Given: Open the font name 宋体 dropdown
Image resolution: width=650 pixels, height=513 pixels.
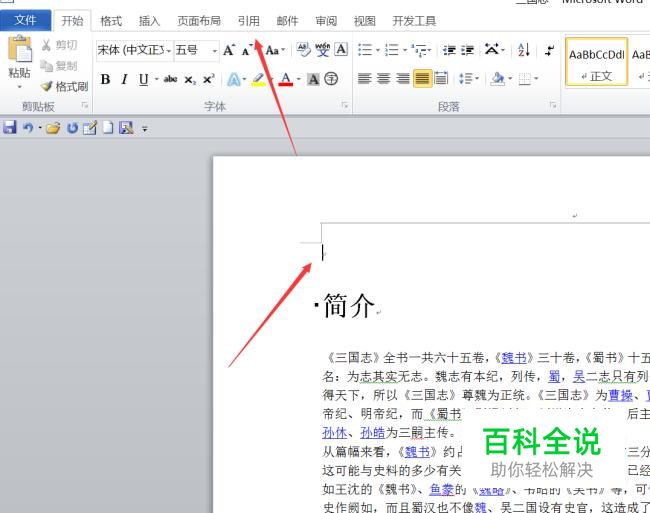Looking at the screenshot, I should pos(169,51).
